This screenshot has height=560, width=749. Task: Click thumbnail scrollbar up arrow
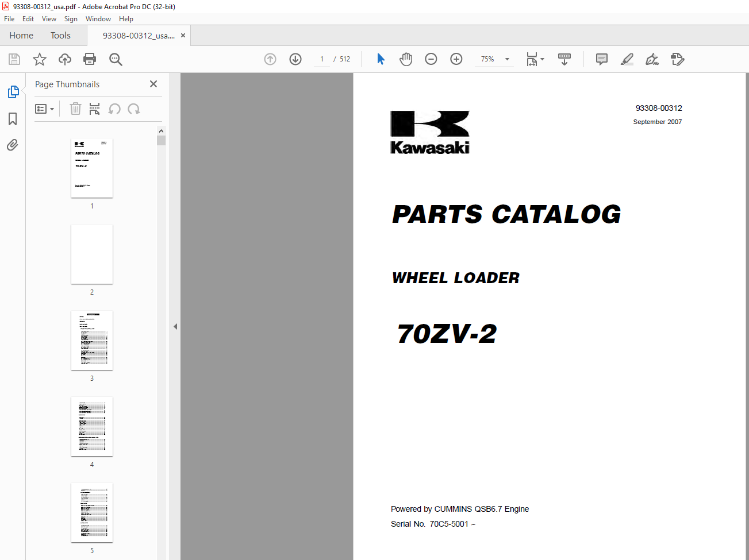161,131
